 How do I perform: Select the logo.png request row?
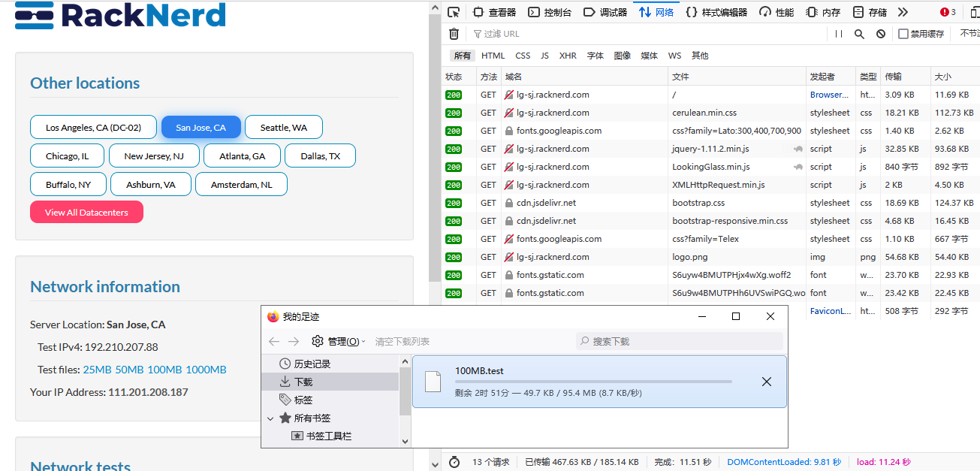710,257
